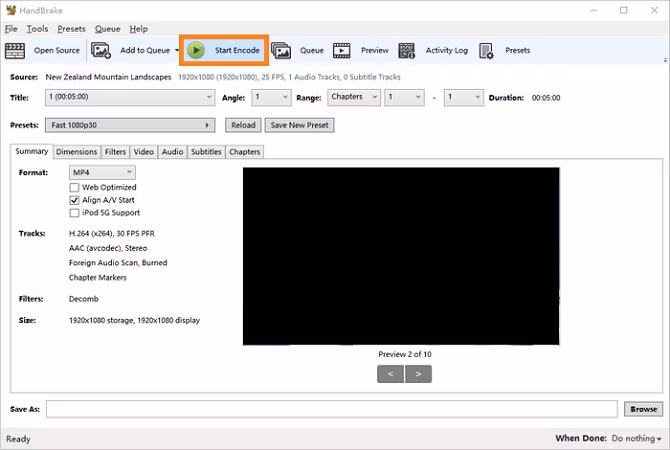The width and height of the screenshot is (670, 450).
Task: Click the Add to Queue picture icon
Action: (x=101, y=50)
